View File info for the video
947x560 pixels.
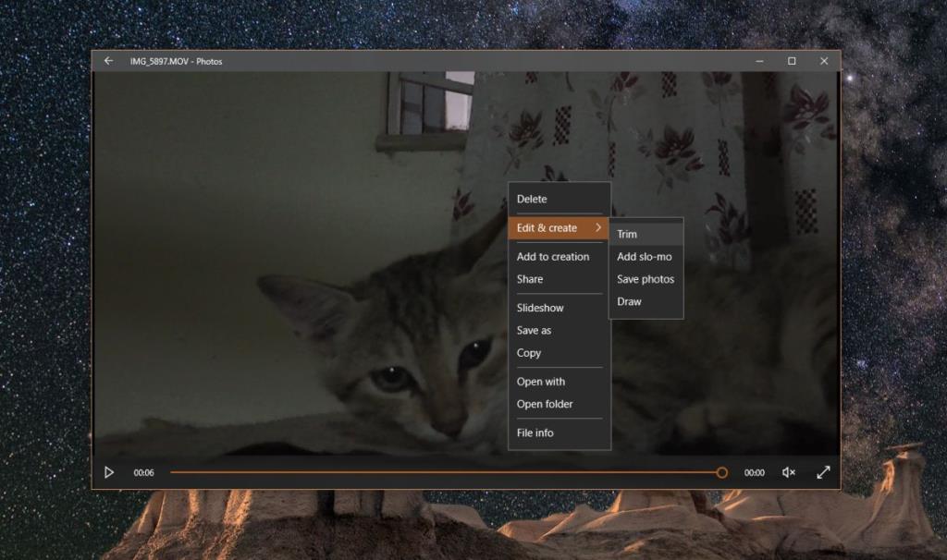pyautogui.click(x=535, y=432)
